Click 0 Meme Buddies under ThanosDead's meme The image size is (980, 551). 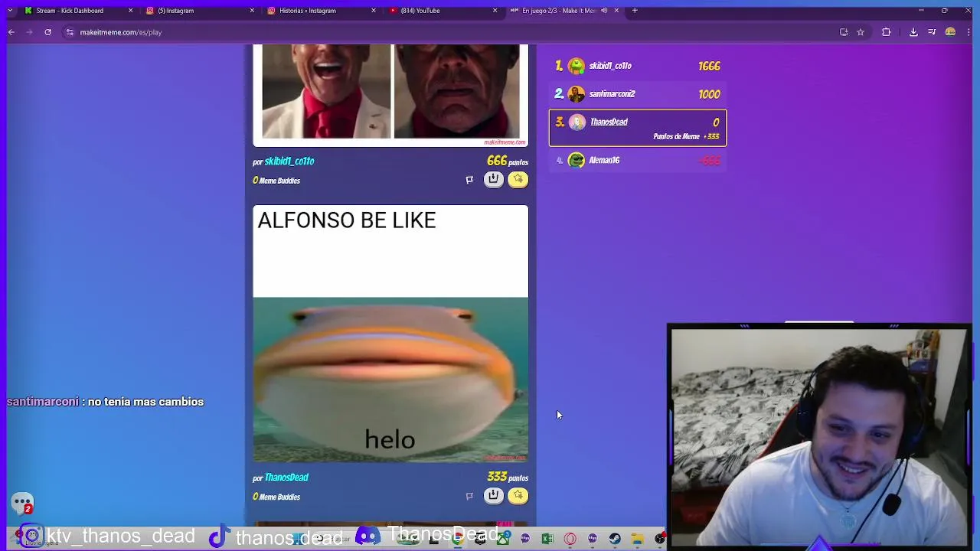pos(276,497)
